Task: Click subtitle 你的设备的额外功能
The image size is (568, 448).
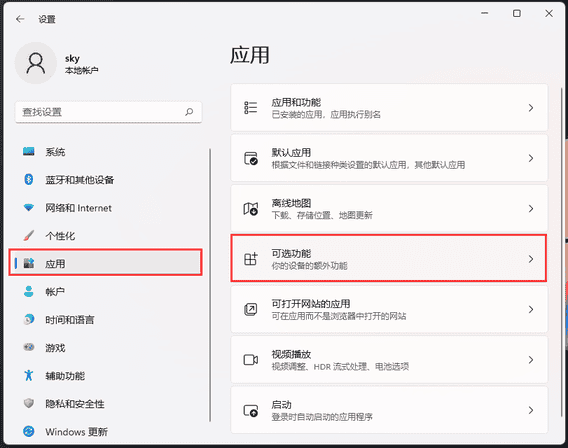Action: point(309,266)
